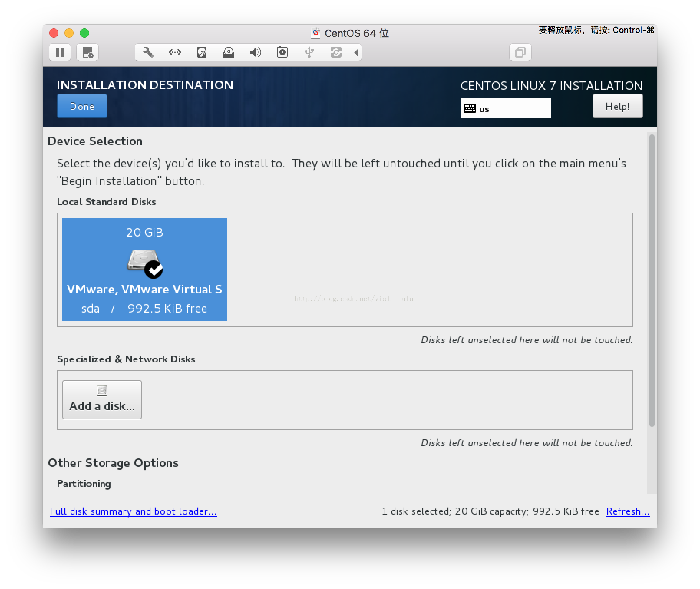Collapse the device toolbar arrow

point(356,52)
